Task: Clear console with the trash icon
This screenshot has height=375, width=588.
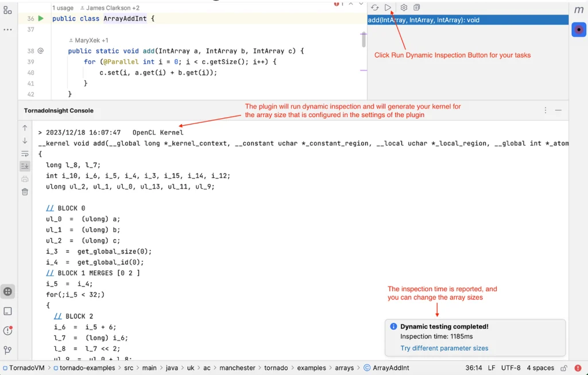Action: [25, 192]
